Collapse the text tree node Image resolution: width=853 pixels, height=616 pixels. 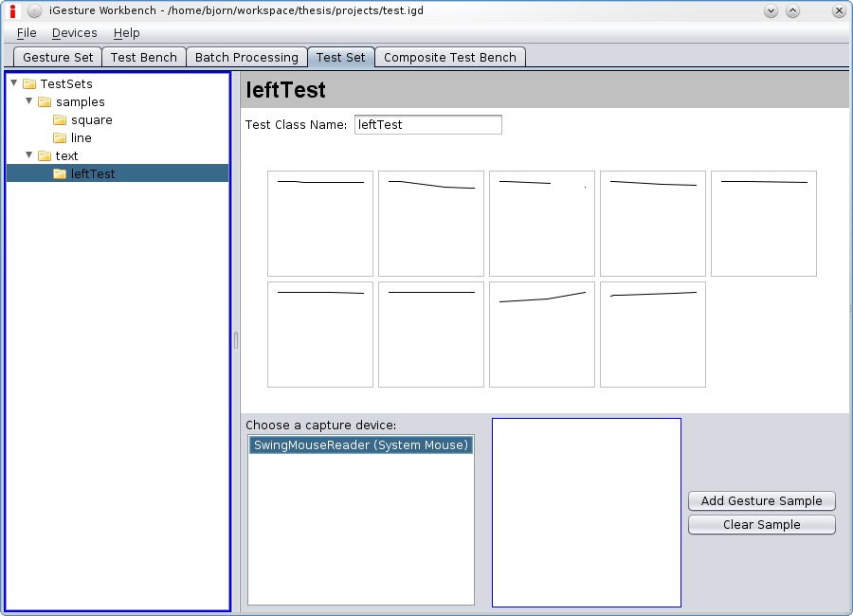point(29,155)
